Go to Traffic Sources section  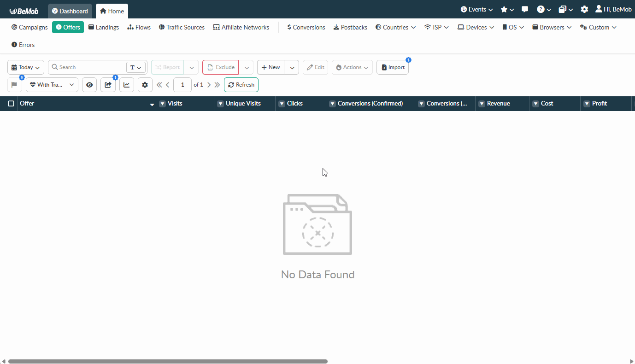click(182, 27)
